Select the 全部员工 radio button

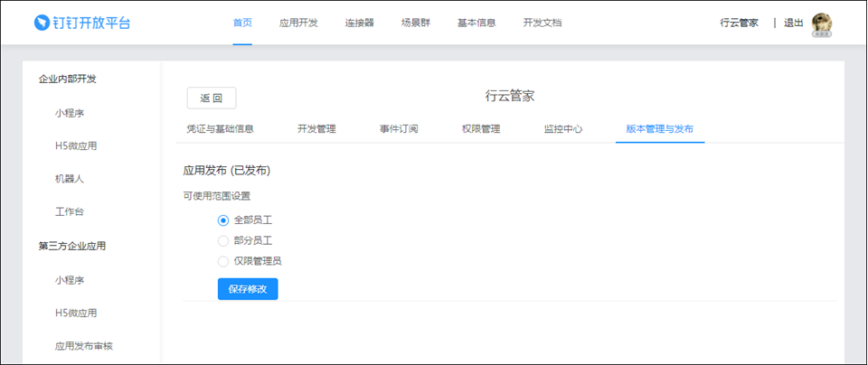(x=223, y=220)
